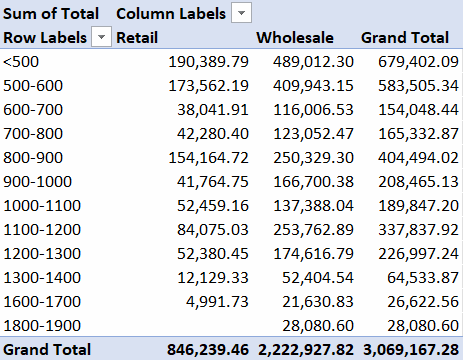Click Retail value 190,389.79
This screenshot has width=463, height=360.
tap(209, 62)
